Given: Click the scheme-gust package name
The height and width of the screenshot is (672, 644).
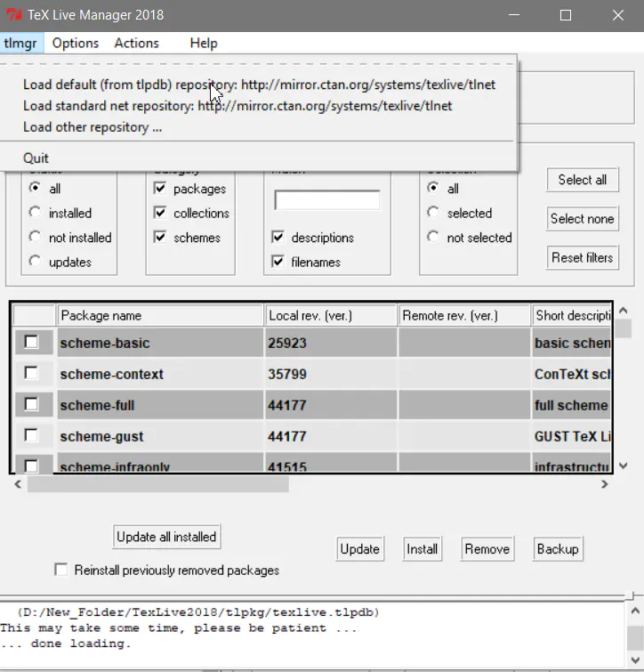Looking at the screenshot, I should coord(102,437).
